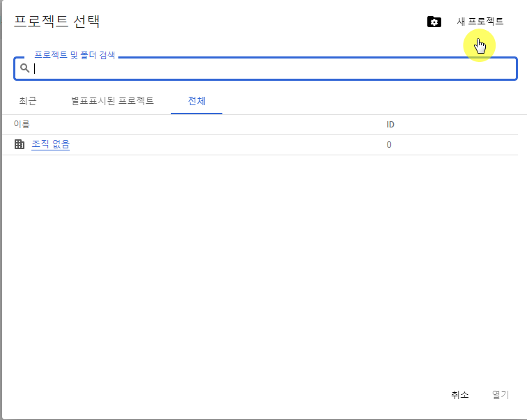Click the blue underline beneath 전체 tab
527x420 pixels.
point(197,114)
